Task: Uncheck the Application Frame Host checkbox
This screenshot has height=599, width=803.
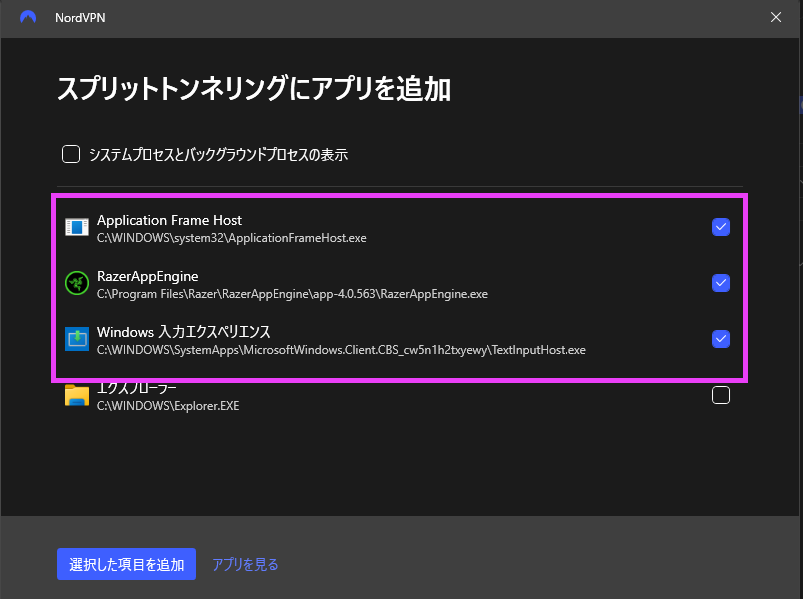Action: pyautogui.click(x=721, y=227)
